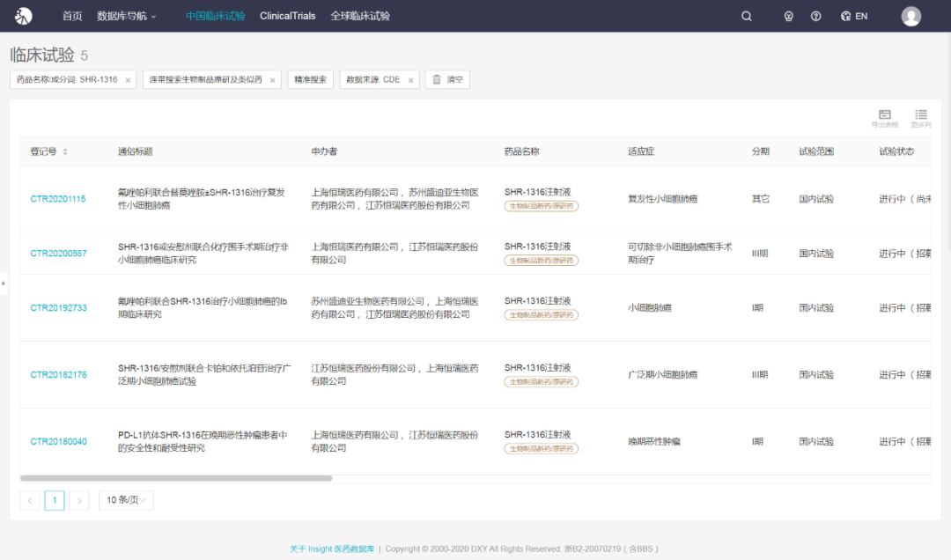Click the 适应症 column header
This screenshot has height=560, width=951.
coord(641,151)
